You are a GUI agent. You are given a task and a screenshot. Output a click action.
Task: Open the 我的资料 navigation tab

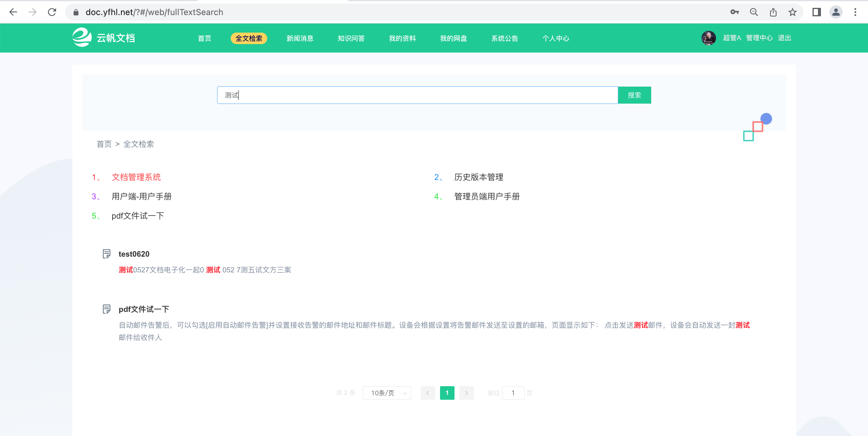(x=402, y=38)
